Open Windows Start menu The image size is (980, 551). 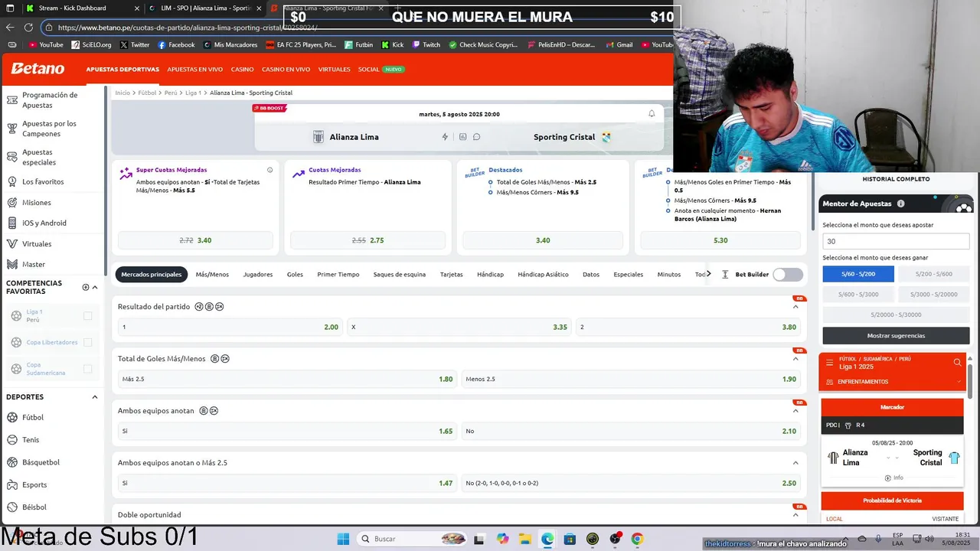pyautogui.click(x=343, y=539)
